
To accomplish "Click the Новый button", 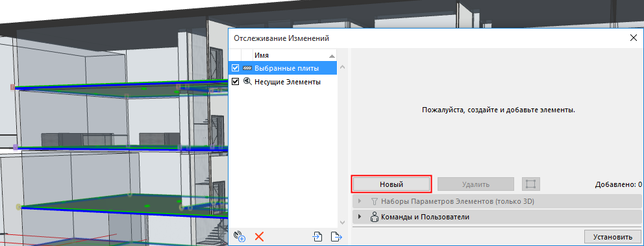I will 391,184.
